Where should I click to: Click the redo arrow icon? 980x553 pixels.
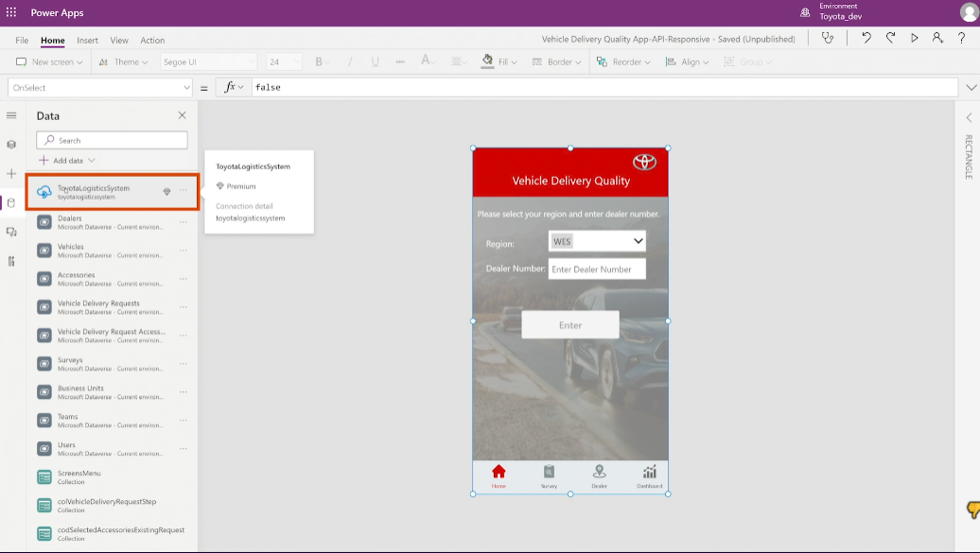point(890,38)
